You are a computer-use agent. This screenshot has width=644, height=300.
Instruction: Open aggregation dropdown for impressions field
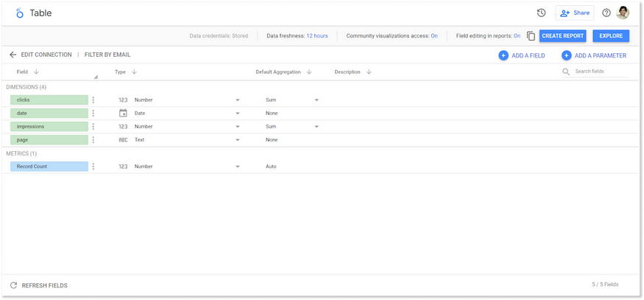(x=316, y=126)
